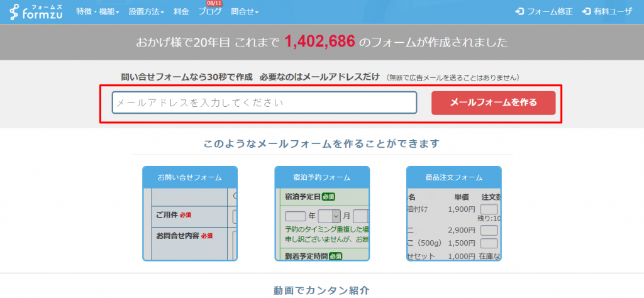
Task: Open the ブログ menu item
Action: 209,12
